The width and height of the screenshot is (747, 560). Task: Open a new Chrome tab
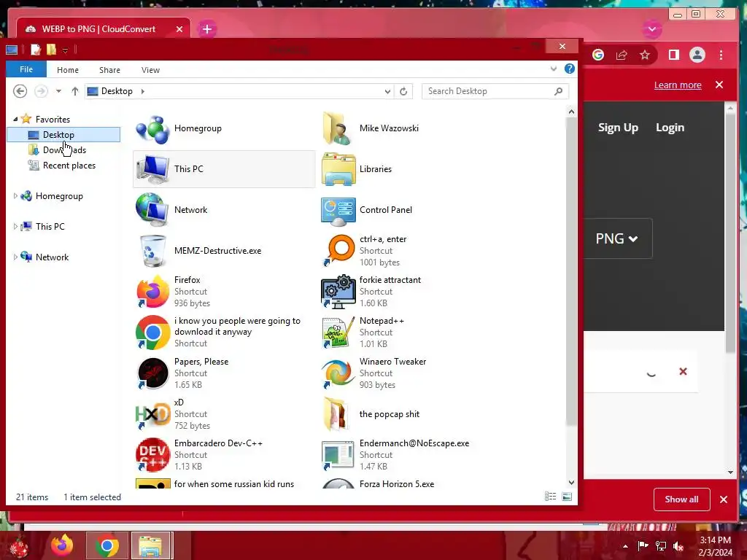[x=206, y=29]
